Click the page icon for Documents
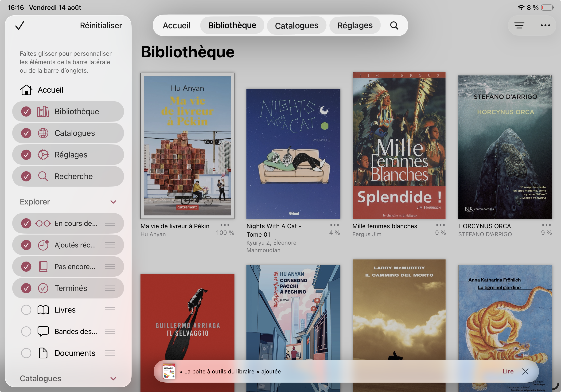The height and width of the screenshot is (392, 561). [43, 353]
